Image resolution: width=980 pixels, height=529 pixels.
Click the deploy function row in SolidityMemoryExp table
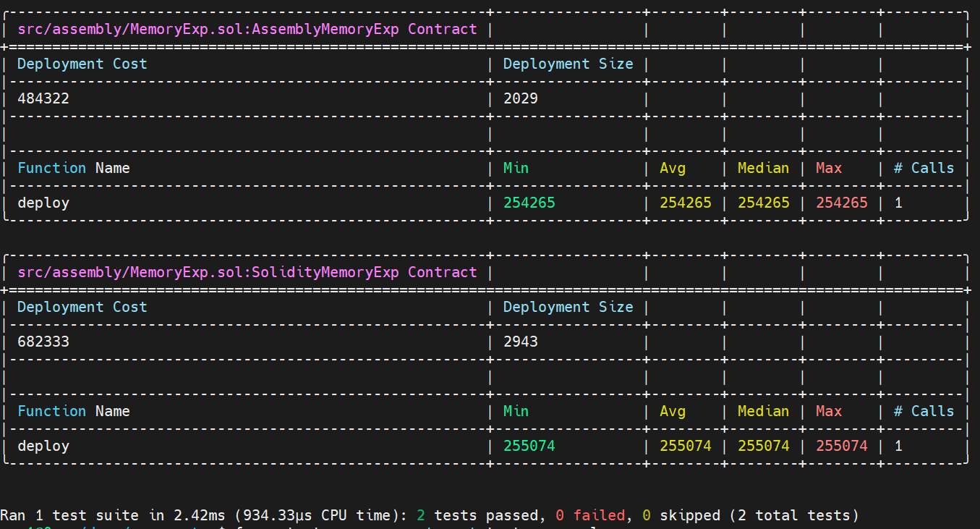pyautogui.click(x=485, y=446)
